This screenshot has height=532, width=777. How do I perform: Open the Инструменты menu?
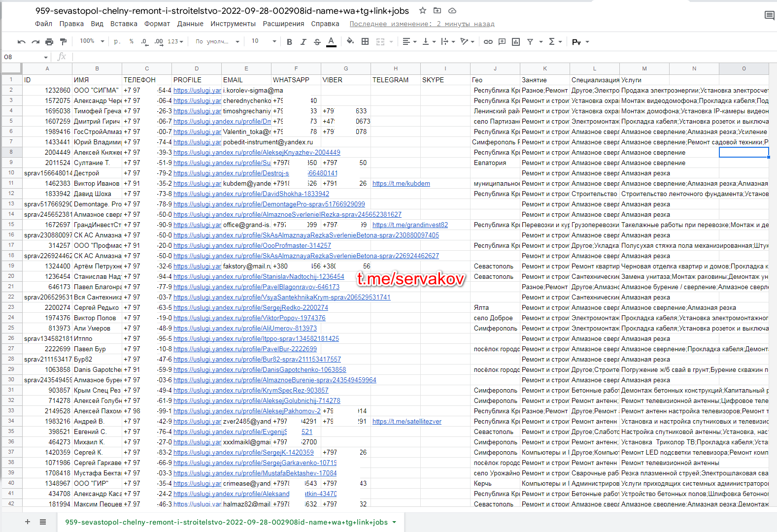pyautogui.click(x=233, y=24)
